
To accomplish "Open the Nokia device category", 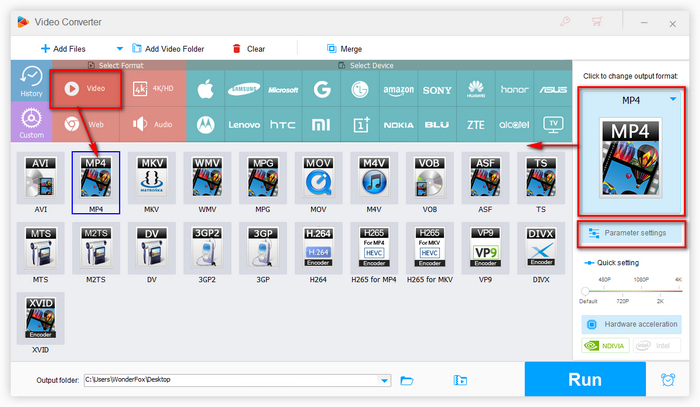I will [x=398, y=125].
